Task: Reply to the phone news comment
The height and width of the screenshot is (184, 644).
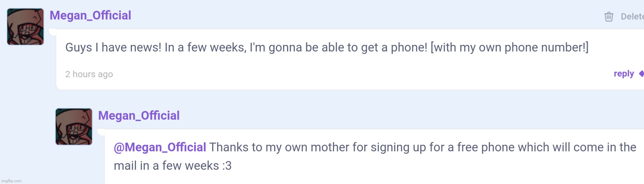Action: click(x=624, y=74)
